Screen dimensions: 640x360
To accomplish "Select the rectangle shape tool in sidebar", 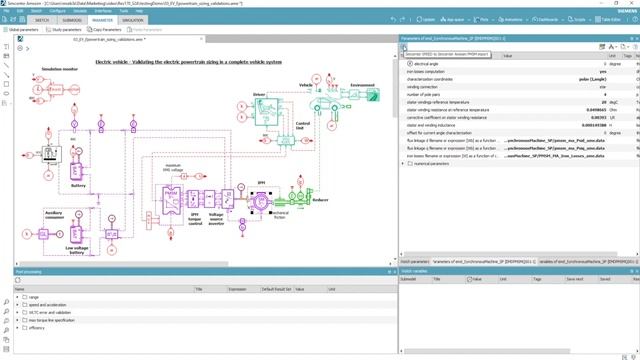I will click(6, 84).
